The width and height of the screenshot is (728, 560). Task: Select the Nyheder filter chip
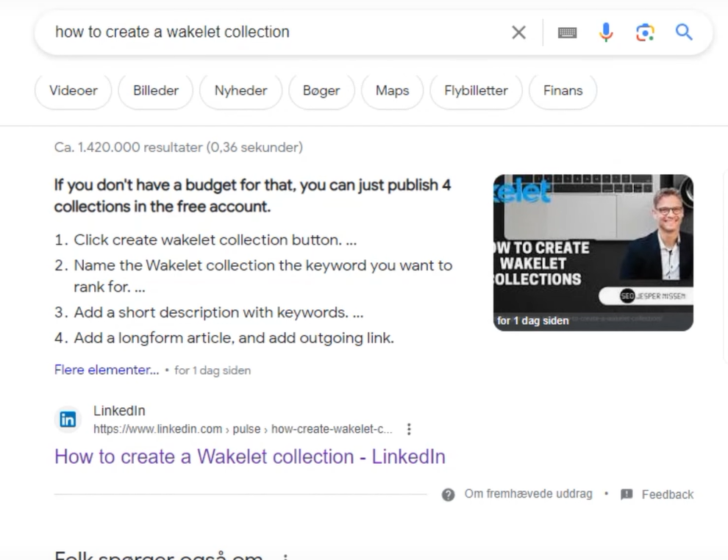pos(240,90)
